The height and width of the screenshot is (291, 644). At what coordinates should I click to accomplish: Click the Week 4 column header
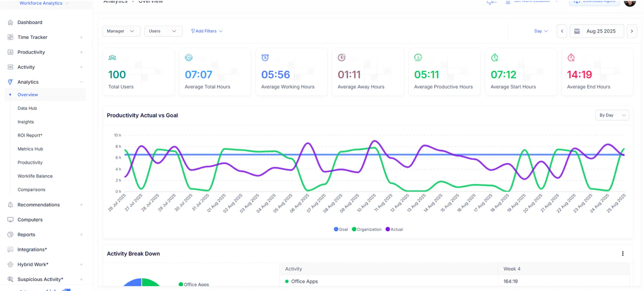[512, 269]
